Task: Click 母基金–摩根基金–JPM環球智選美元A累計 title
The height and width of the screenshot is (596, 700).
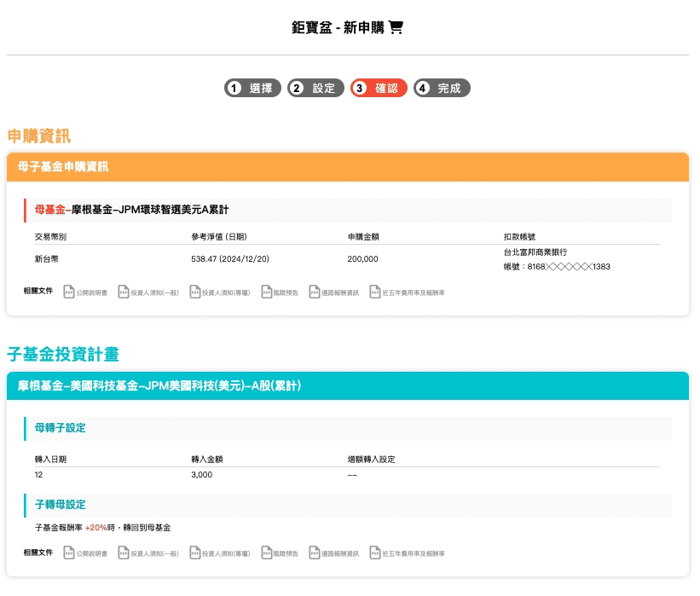Action: coord(131,210)
